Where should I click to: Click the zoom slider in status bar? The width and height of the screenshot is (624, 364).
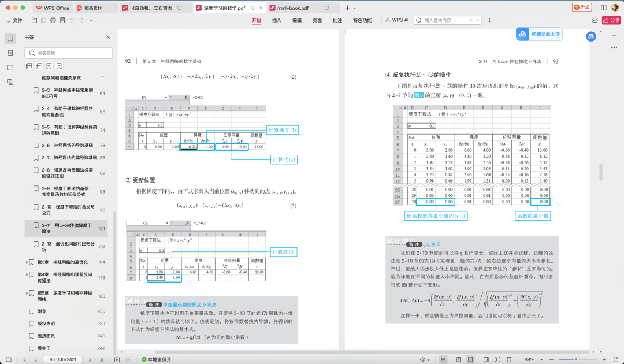coord(576,359)
